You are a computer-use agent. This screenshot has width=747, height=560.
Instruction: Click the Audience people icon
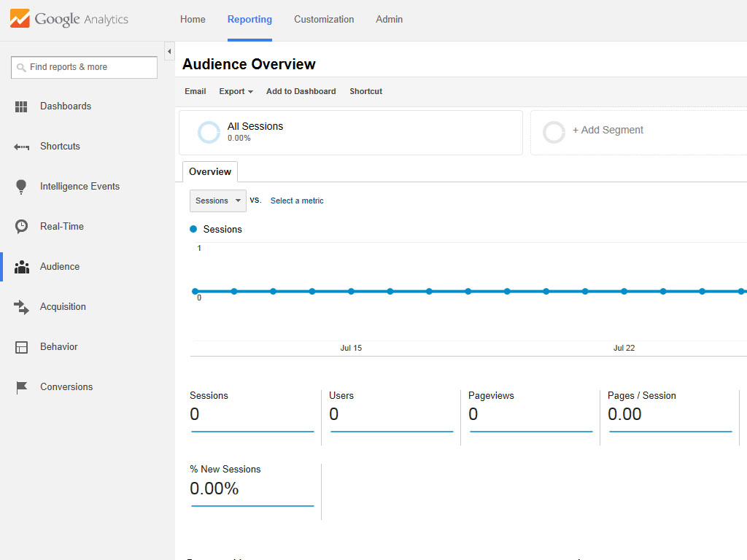21,267
